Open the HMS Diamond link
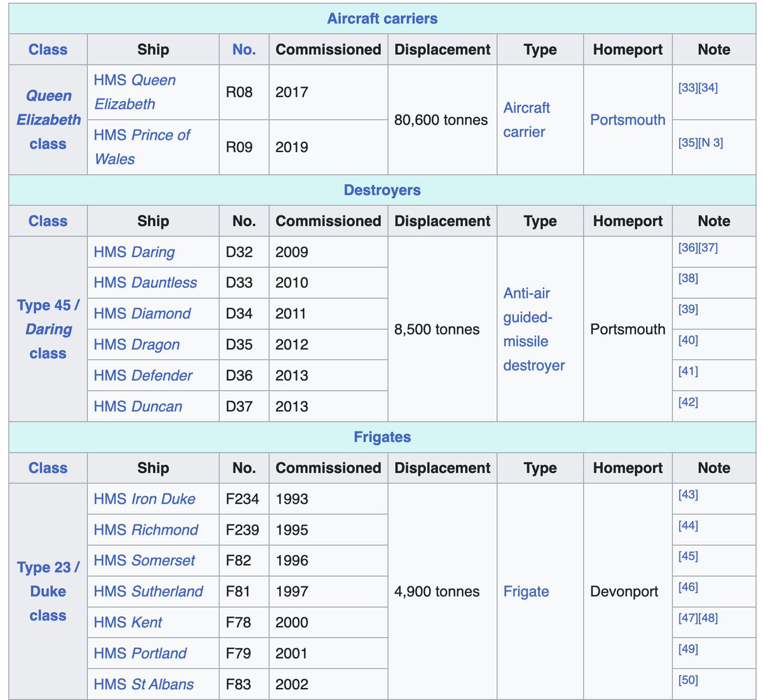 (142, 313)
